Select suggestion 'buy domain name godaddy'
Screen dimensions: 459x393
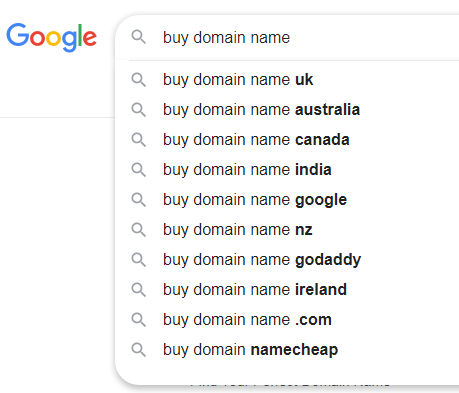(287, 260)
